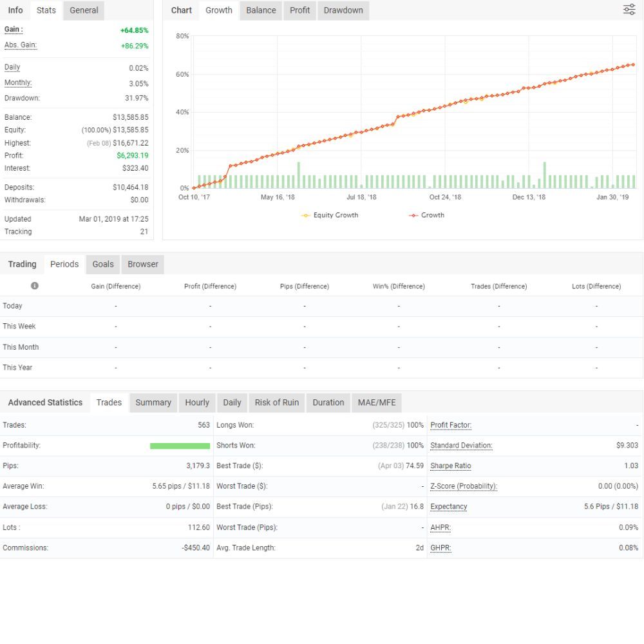Click the Commissions value -$450.40
Screen dimensions: 644x644
pos(196,548)
